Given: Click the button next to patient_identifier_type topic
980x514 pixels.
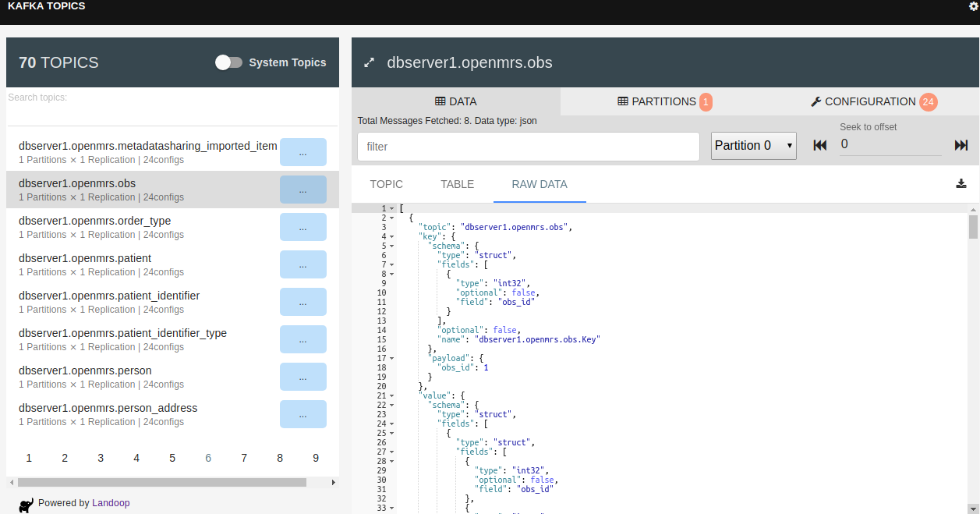Looking at the screenshot, I should click(x=303, y=339).
